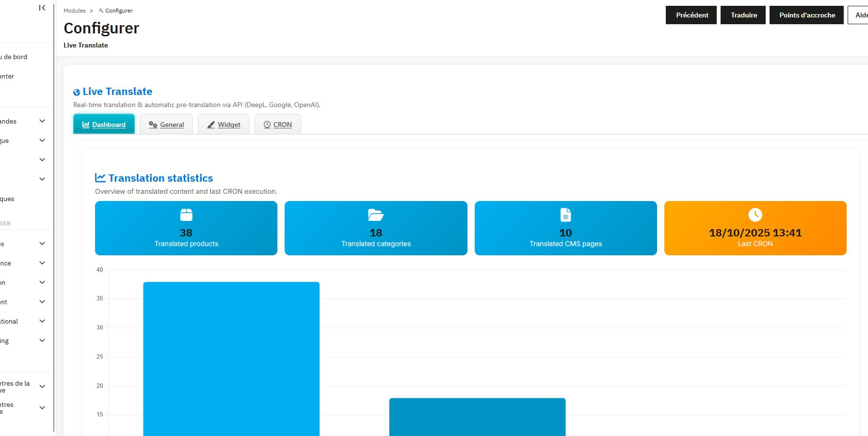The image size is (868, 436).
Task: Click the Configurer breadcrumb link
Action: click(119, 11)
